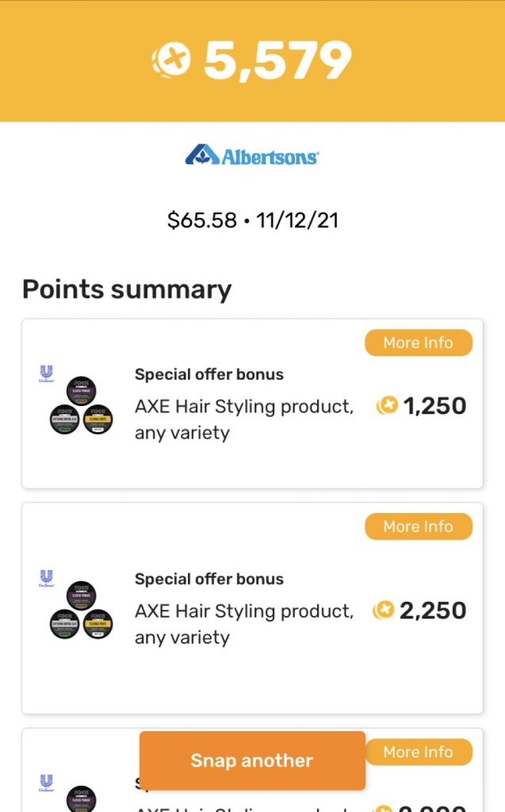Tap the 2,250 points value
Image resolution: width=505 pixels, height=812 pixels.
point(433,611)
